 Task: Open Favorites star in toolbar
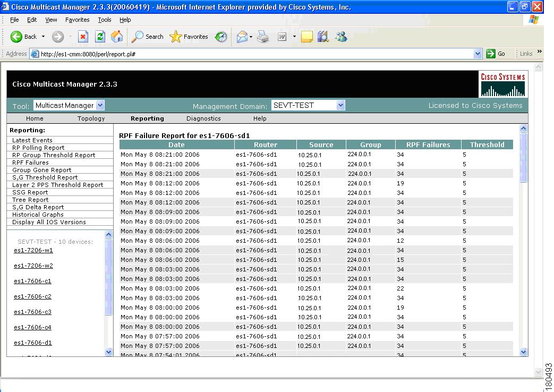176,37
